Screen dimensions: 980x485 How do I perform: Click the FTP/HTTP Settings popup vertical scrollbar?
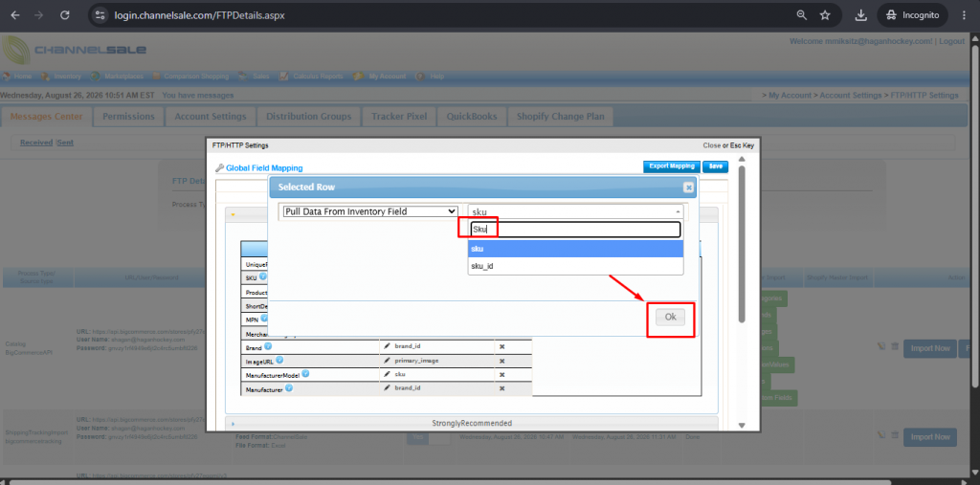pyautogui.click(x=742, y=243)
